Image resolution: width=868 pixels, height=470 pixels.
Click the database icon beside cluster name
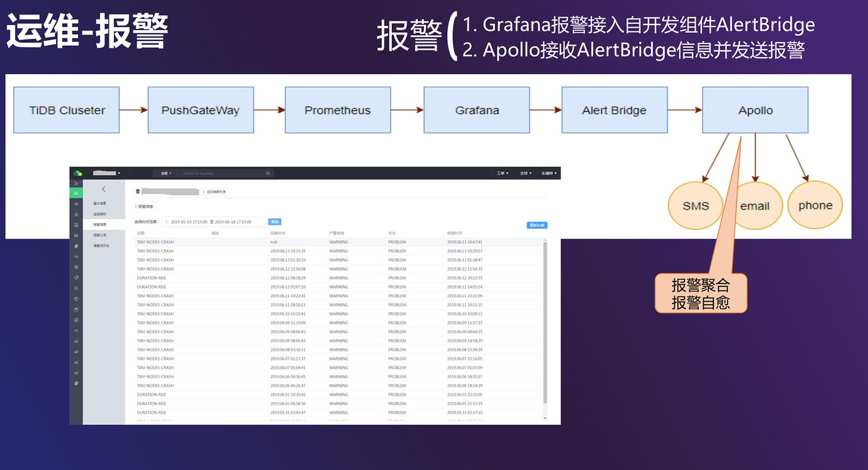(x=138, y=190)
